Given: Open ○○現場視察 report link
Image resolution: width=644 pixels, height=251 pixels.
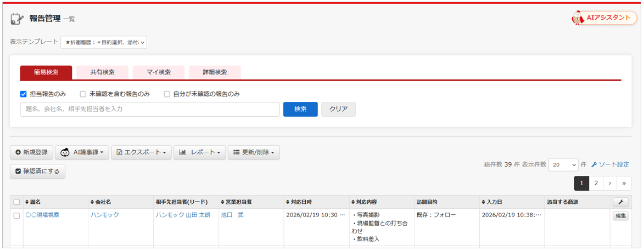Looking at the screenshot, I should coord(43,215).
